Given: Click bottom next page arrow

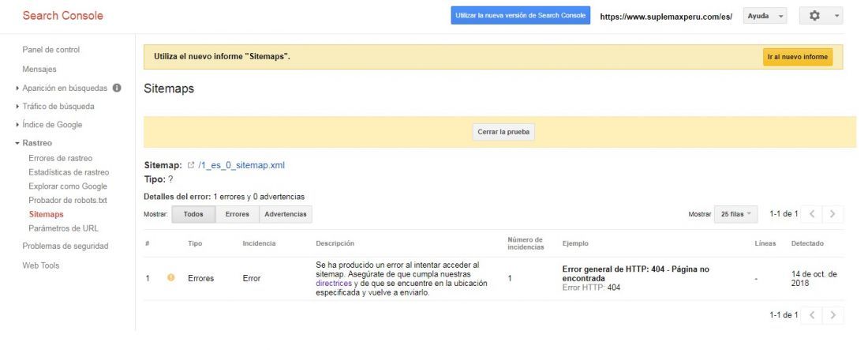Looking at the screenshot, I should (x=833, y=315).
